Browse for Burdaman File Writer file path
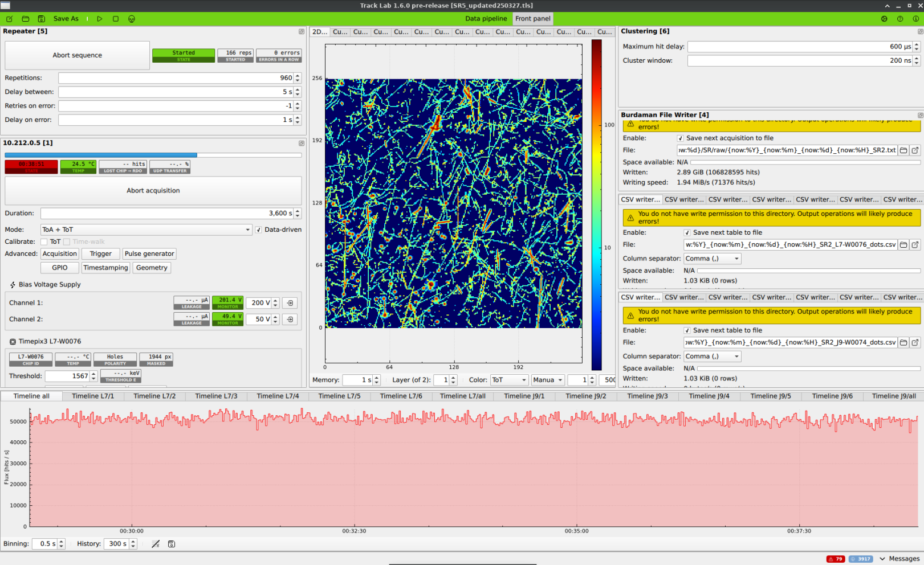This screenshot has width=924, height=565. [903, 150]
